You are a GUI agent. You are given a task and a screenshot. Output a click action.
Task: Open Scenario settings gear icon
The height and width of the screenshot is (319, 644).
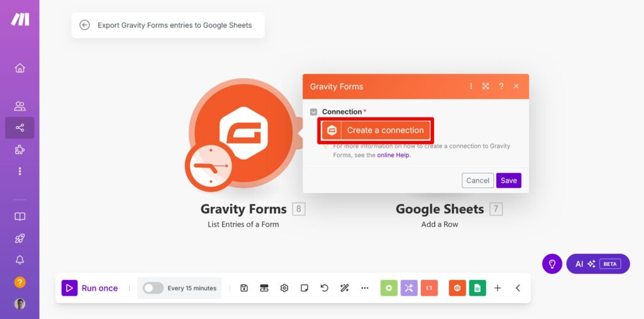pyautogui.click(x=284, y=288)
